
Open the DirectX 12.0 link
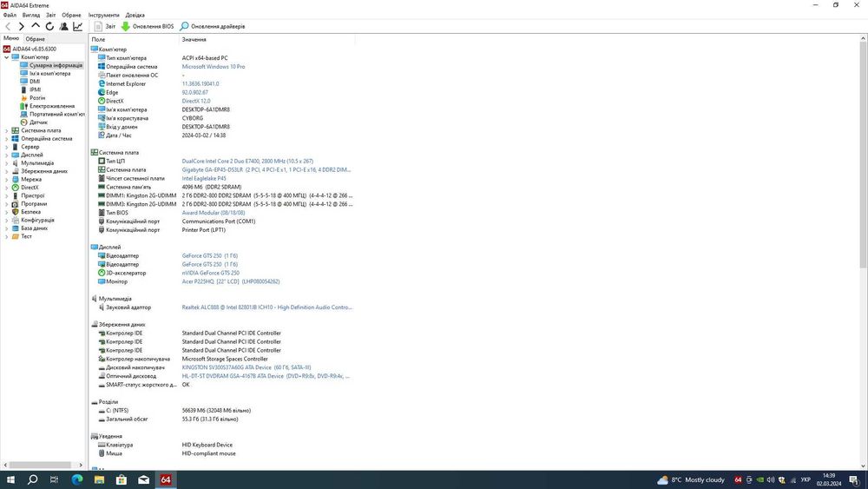pyautogui.click(x=196, y=101)
